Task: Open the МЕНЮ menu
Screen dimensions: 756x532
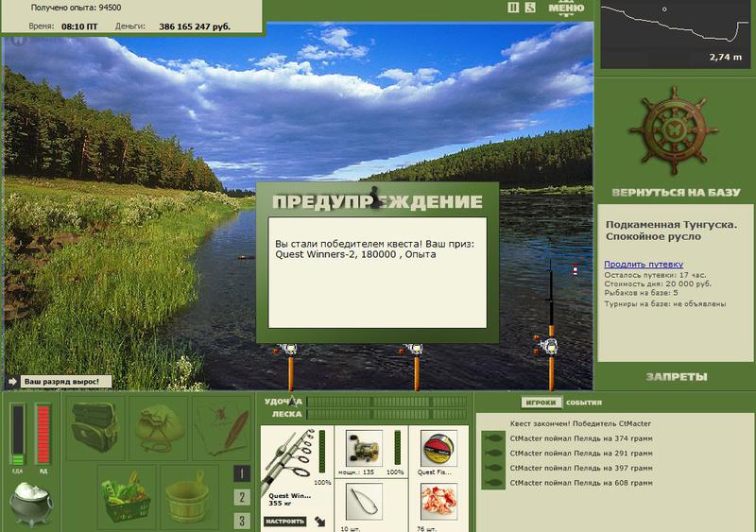Action: coord(566,9)
